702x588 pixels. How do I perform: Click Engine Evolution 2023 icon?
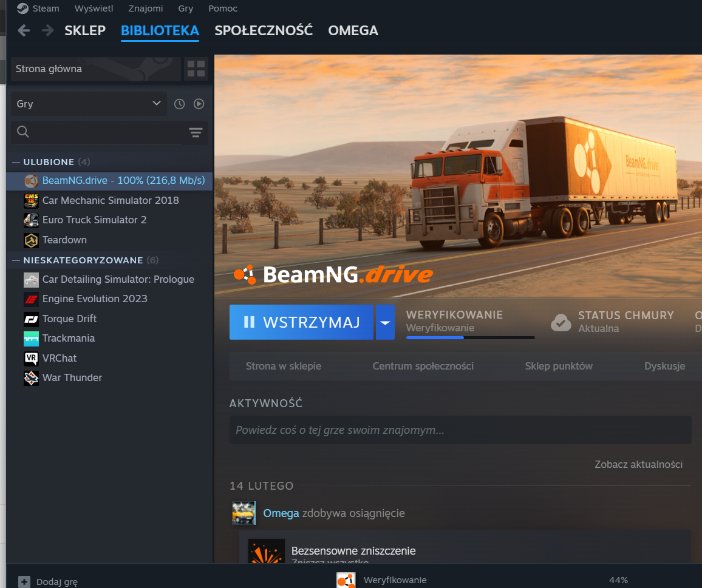(31, 299)
